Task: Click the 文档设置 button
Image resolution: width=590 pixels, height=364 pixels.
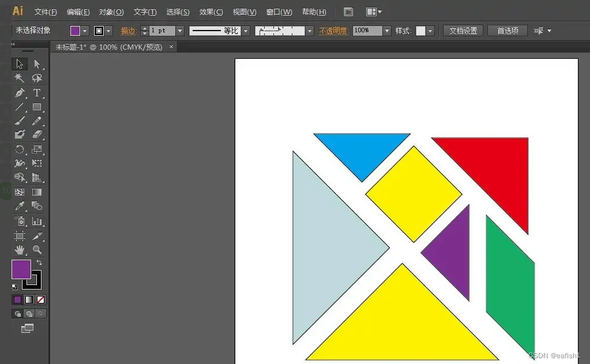Action: [x=463, y=30]
